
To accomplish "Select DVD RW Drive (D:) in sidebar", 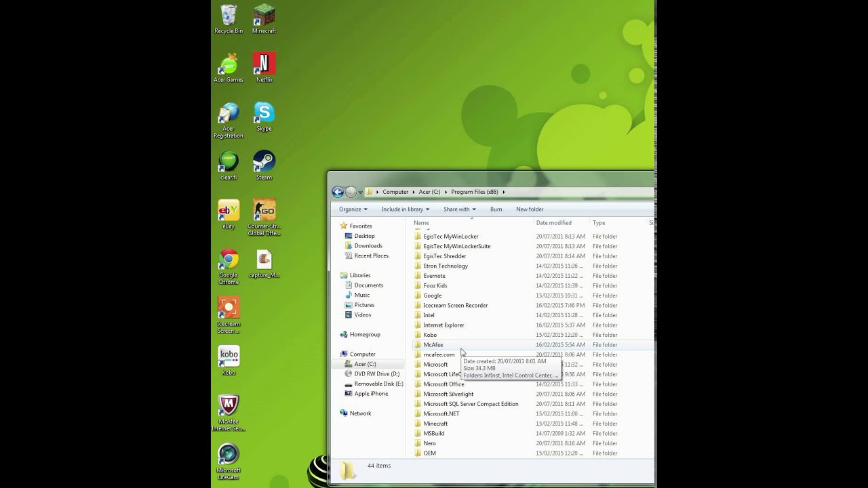I will [376, 374].
